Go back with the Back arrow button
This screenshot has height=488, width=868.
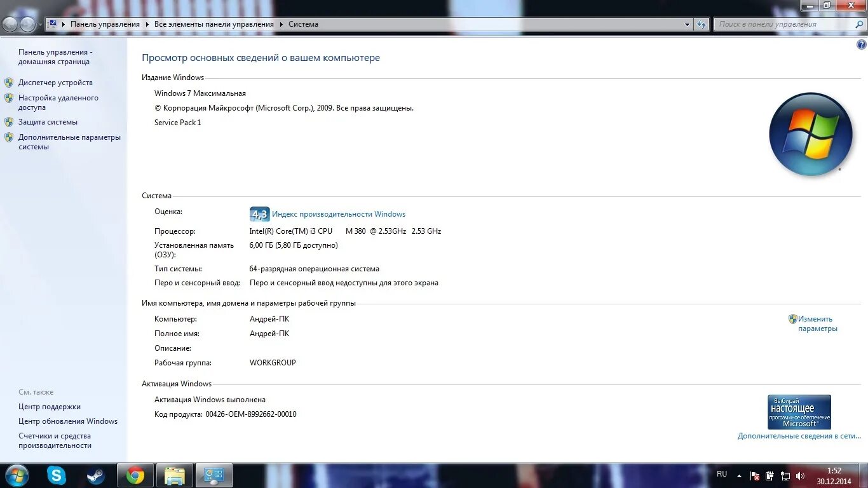(10, 24)
